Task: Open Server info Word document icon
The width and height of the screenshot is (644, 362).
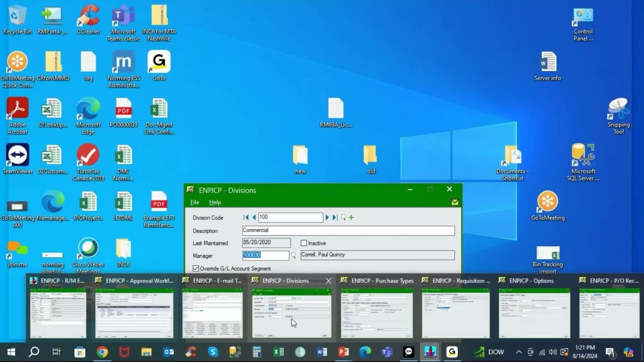Action: point(548,66)
